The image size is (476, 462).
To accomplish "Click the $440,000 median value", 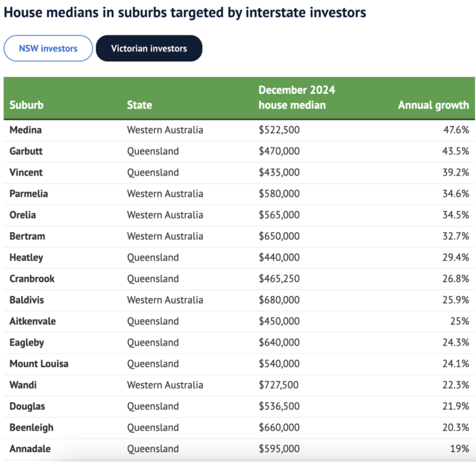I will point(279,257).
